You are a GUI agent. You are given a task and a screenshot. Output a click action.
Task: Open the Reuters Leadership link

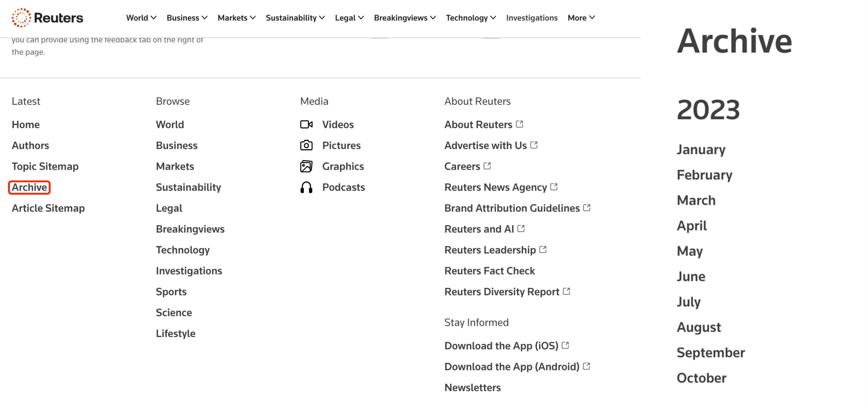(x=490, y=250)
